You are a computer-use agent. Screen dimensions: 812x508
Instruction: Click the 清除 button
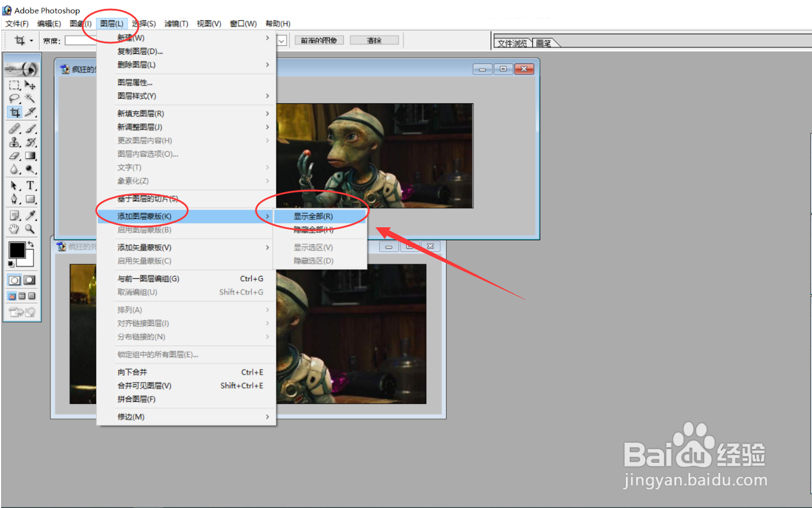pos(374,40)
